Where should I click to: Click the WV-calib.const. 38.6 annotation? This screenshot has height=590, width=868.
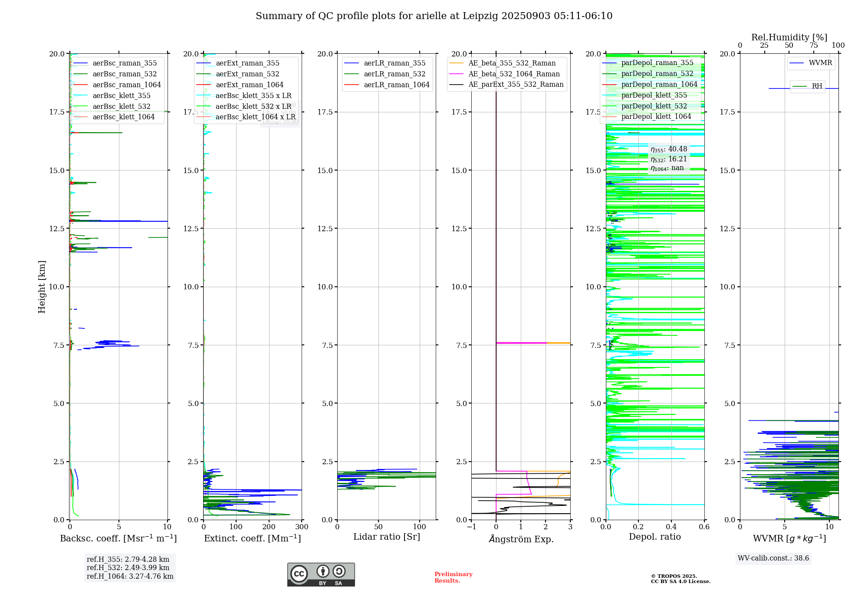(773, 558)
